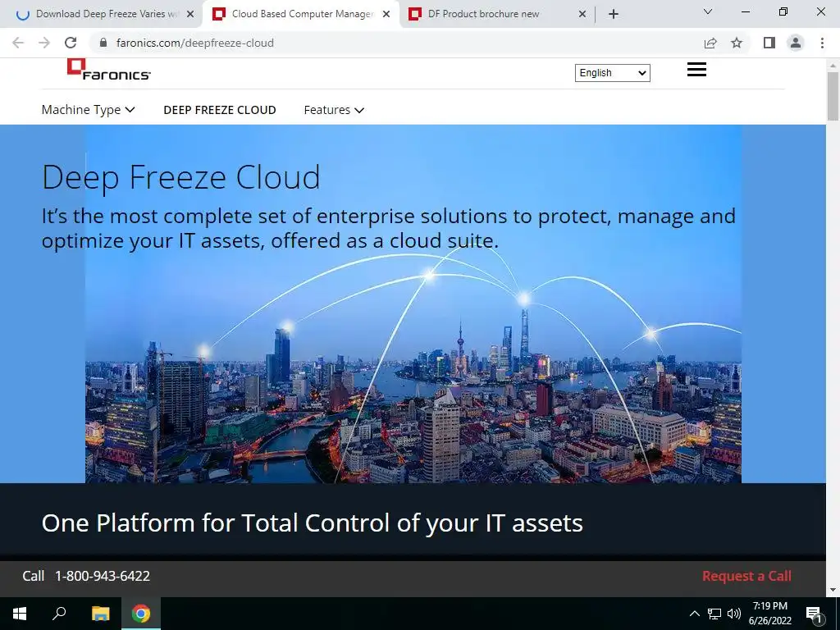
Task: Click the address bar URL
Action: [195, 43]
